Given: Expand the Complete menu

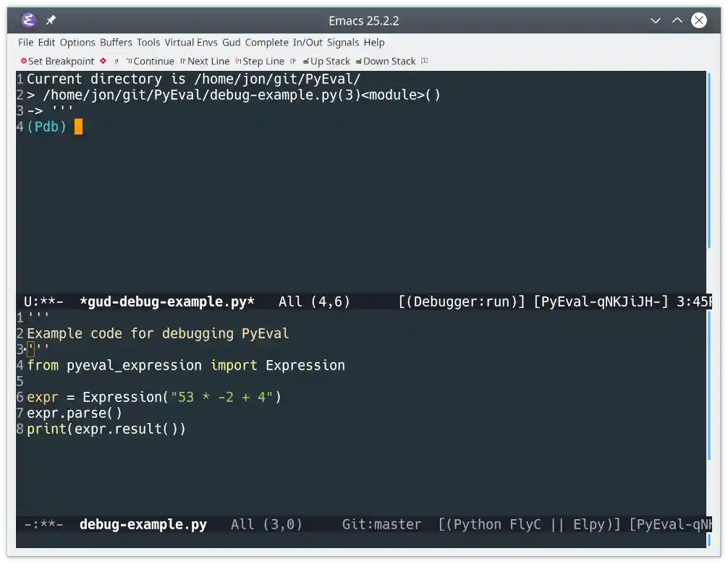Looking at the screenshot, I should 266,42.
